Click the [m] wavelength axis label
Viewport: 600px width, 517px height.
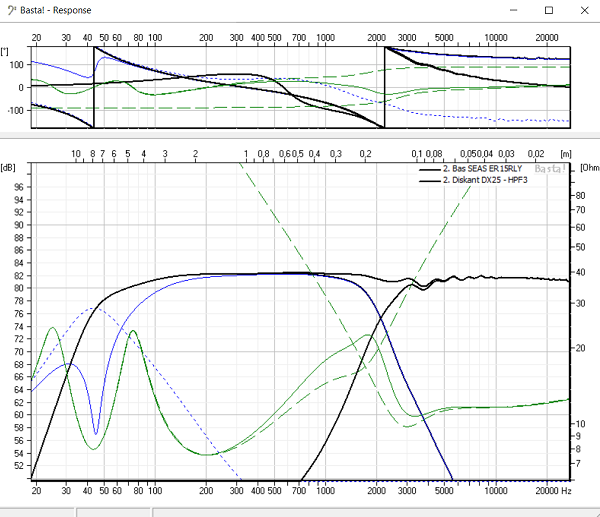click(x=565, y=153)
